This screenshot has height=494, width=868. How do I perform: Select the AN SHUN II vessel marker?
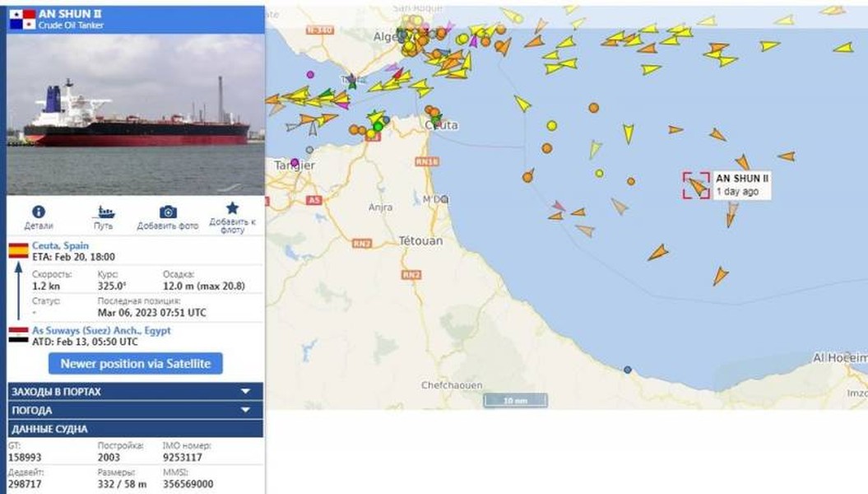pos(696,185)
